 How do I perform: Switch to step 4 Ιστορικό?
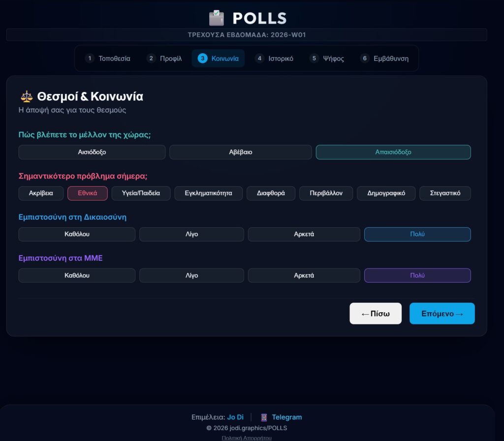[x=274, y=59]
